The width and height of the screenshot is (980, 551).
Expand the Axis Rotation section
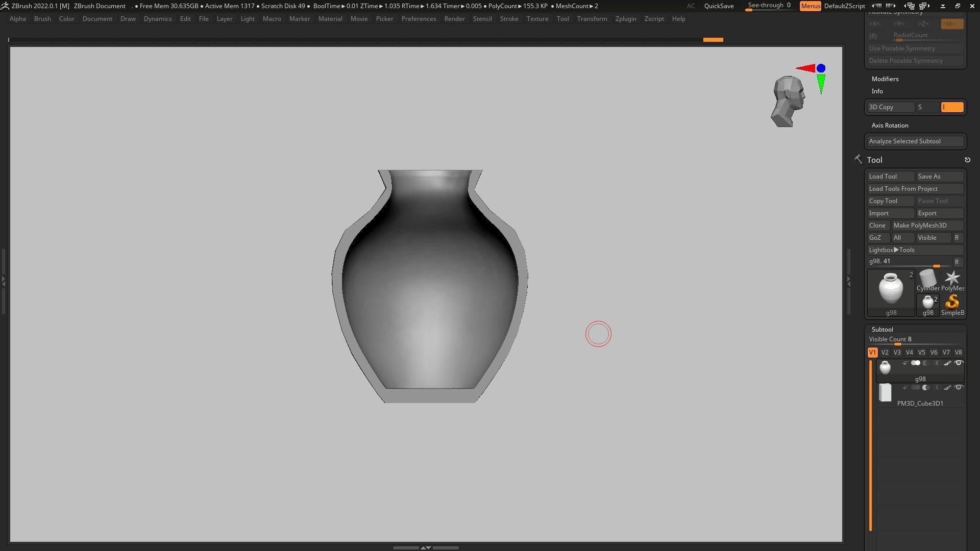pyautogui.click(x=890, y=126)
